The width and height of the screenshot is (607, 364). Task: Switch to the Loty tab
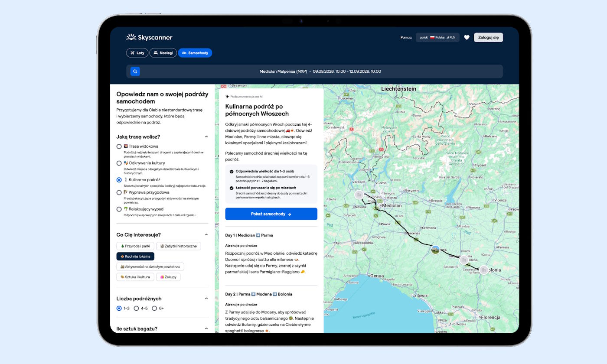137,53
